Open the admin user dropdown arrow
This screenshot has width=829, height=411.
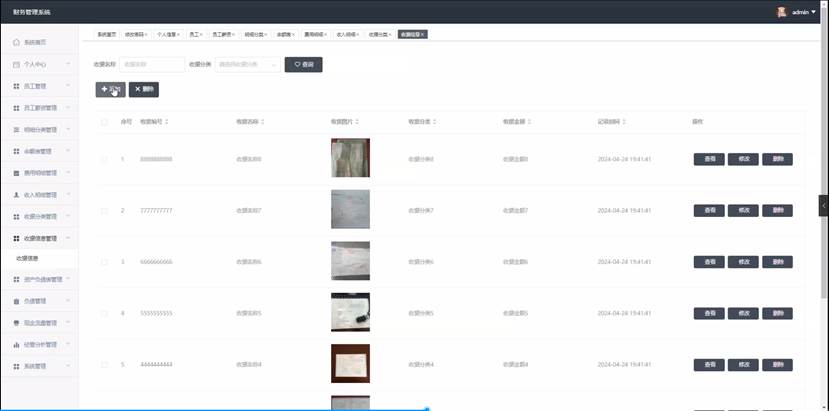pos(813,12)
